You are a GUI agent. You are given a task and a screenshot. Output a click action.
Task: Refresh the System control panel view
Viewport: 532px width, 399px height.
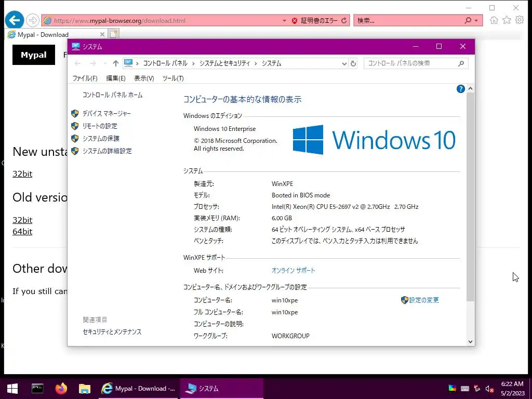[x=353, y=63]
